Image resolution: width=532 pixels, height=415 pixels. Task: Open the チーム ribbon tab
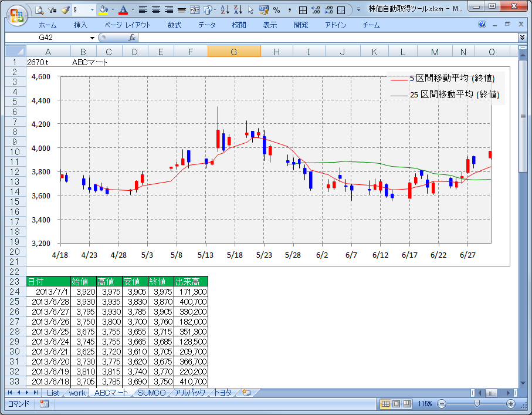pos(371,25)
